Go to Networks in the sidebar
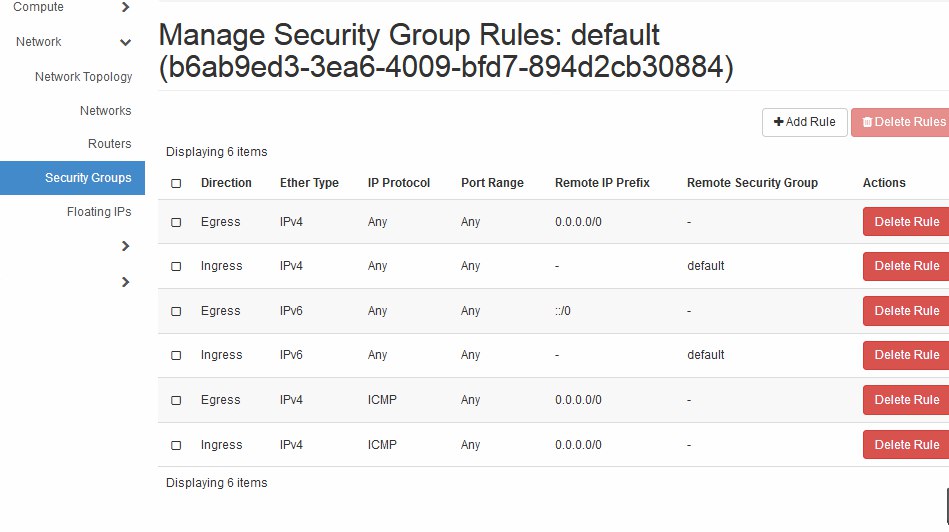949x532 pixels. point(105,111)
